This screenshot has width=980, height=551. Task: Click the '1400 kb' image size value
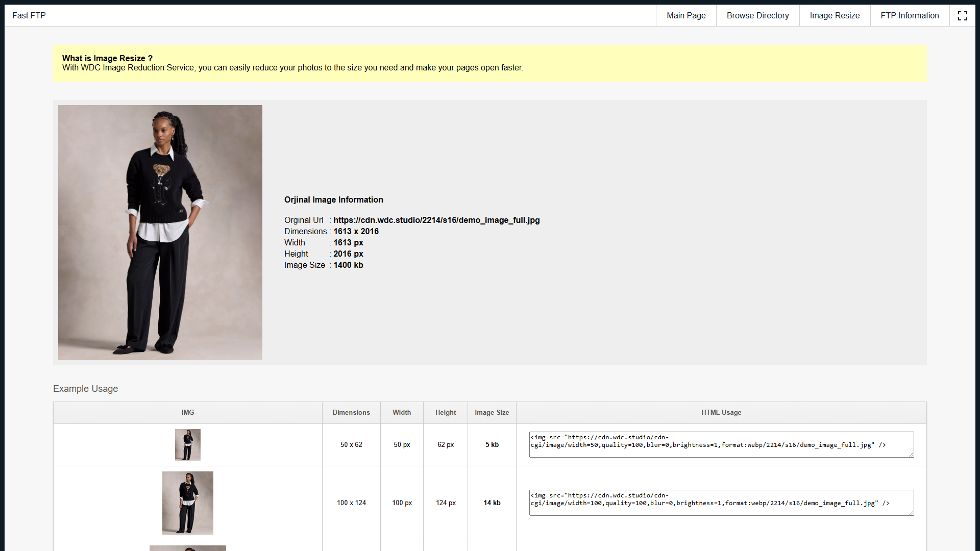coord(349,265)
